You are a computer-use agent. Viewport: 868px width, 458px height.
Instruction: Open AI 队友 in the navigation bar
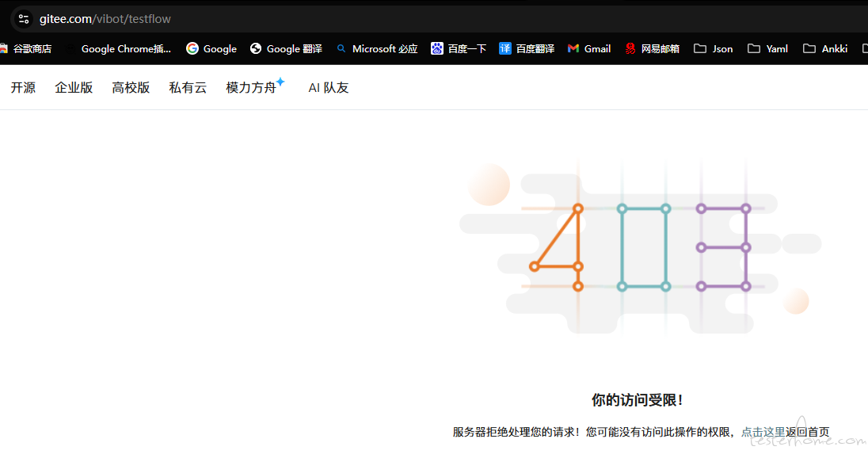pos(329,88)
